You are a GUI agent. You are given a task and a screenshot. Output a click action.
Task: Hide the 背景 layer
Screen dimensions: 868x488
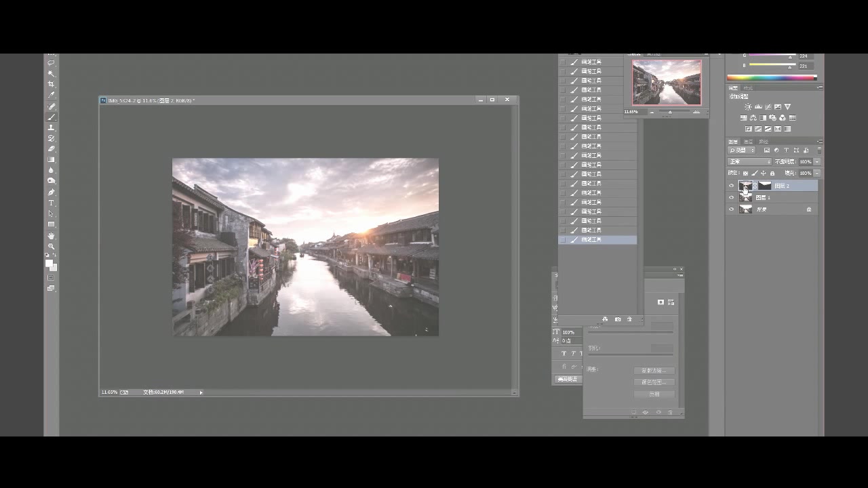(731, 209)
